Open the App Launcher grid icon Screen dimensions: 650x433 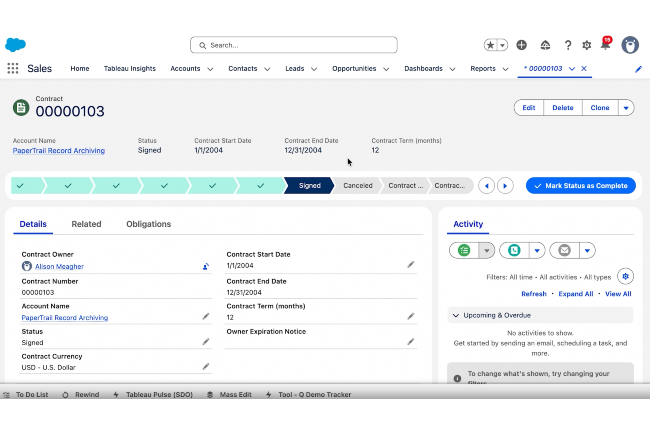[13, 68]
